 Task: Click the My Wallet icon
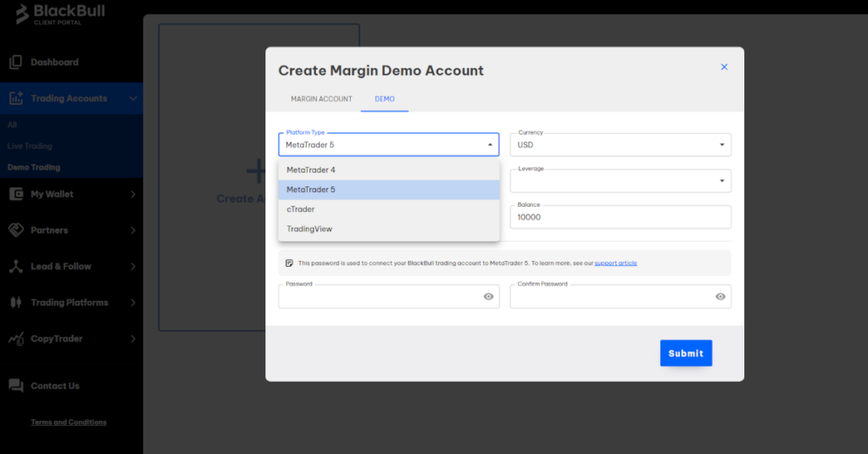(16, 194)
